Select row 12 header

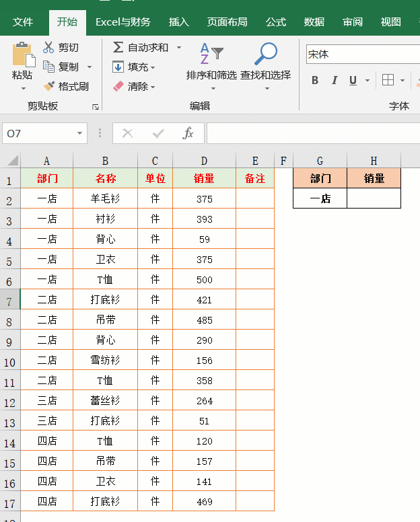point(9,400)
